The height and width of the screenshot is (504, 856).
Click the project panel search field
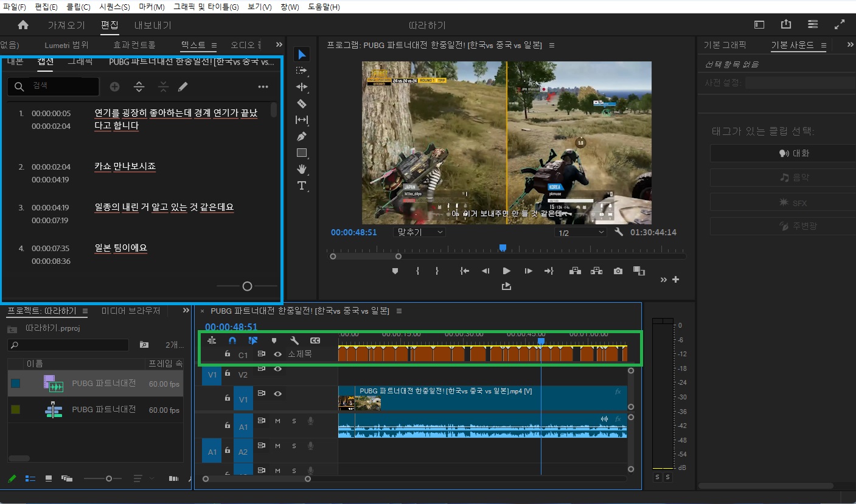(x=68, y=345)
